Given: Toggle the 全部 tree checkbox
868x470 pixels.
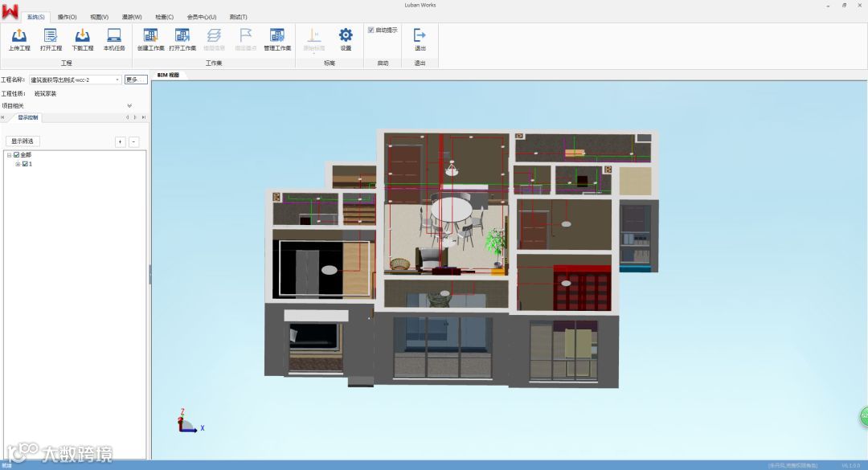Looking at the screenshot, I should click(x=17, y=155).
